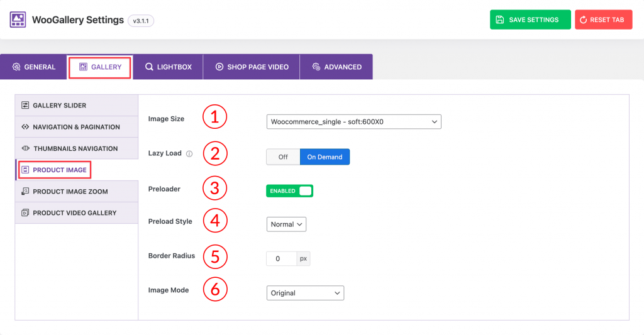This screenshot has height=335, width=644.
Task: Click the Lazy Load info icon
Action: pyautogui.click(x=189, y=154)
